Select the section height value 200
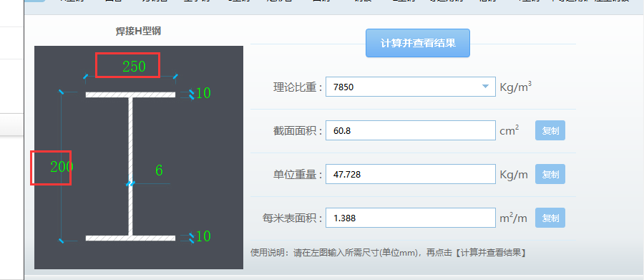Viewport: 644px width, 280px height. [62, 167]
